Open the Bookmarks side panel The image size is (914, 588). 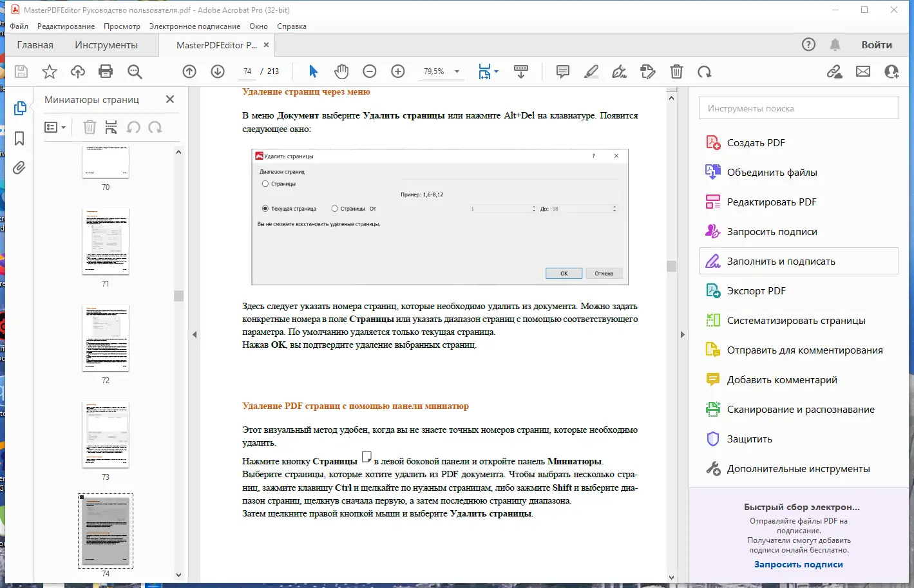(19, 138)
